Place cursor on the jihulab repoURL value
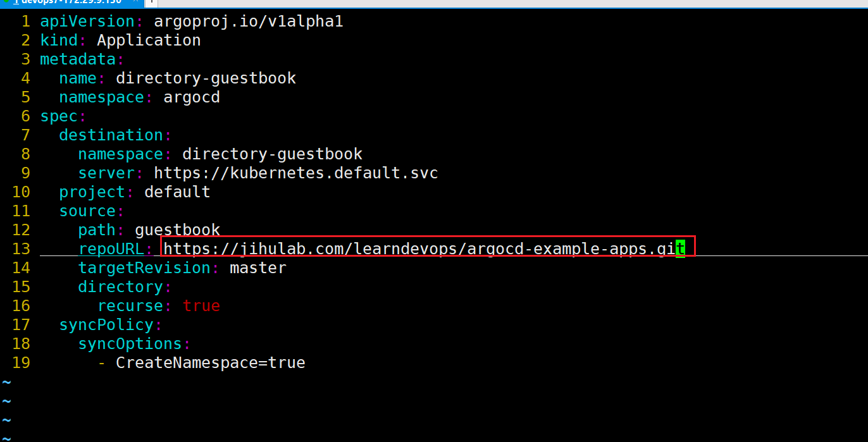 [x=424, y=249]
